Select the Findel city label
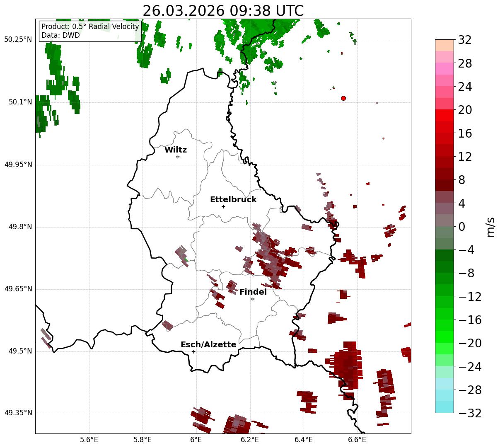Screen dimensions: 500x448 tap(253, 292)
